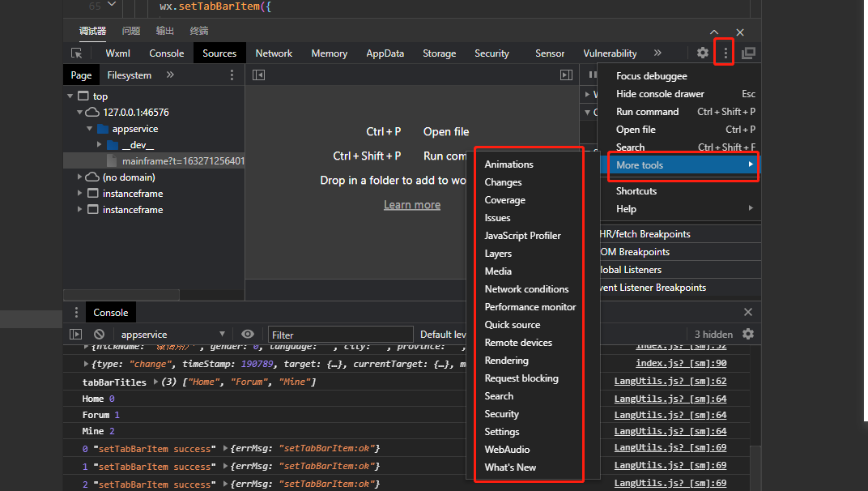Clear the console log icon

click(x=99, y=334)
